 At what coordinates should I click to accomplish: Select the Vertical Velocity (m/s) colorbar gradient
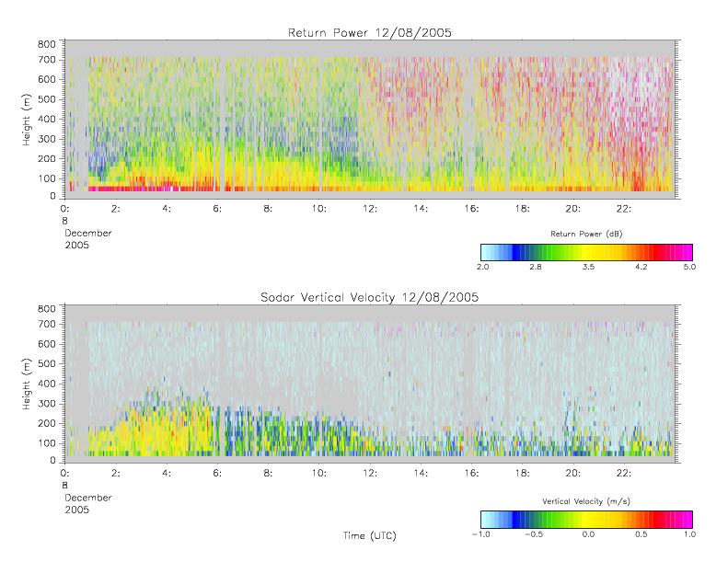point(586,520)
